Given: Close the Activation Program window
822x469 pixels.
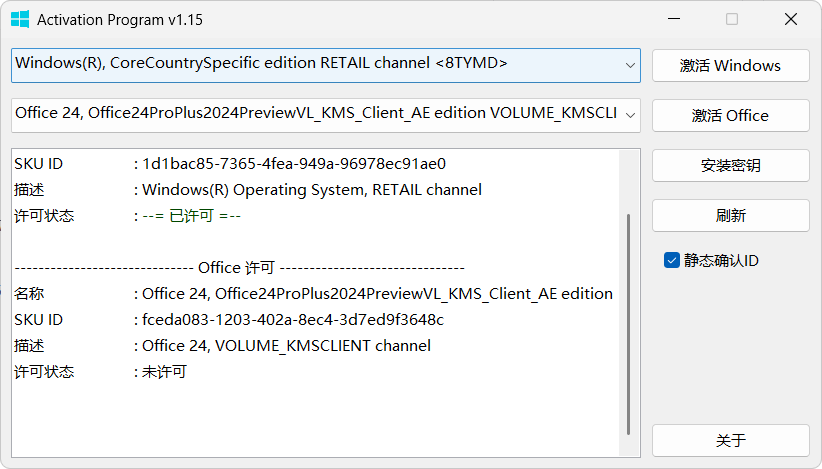Looking at the screenshot, I should (791, 19).
